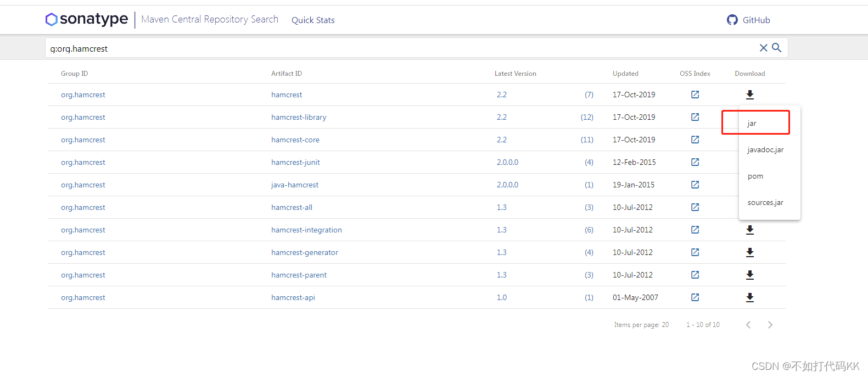Image resolution: width=868 pixels, height=377 pixels.
Task: Go to previous results page
Action: 748,325
